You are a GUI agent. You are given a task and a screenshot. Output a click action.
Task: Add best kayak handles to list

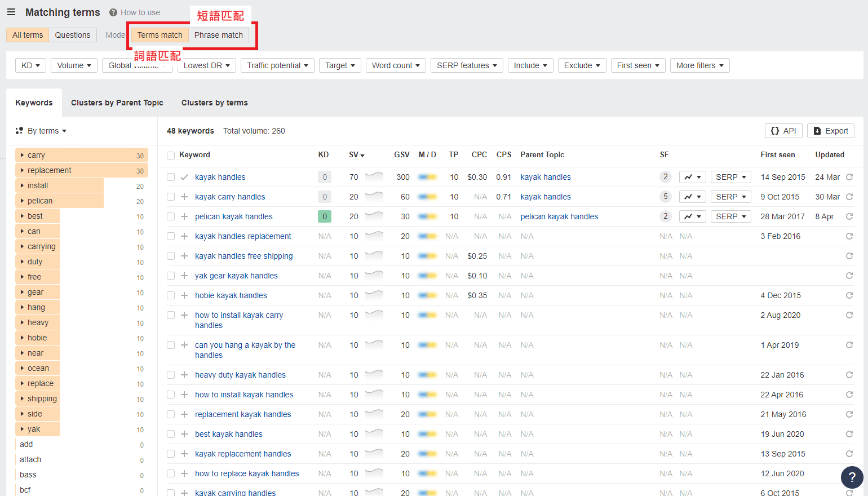coord(184,434)
